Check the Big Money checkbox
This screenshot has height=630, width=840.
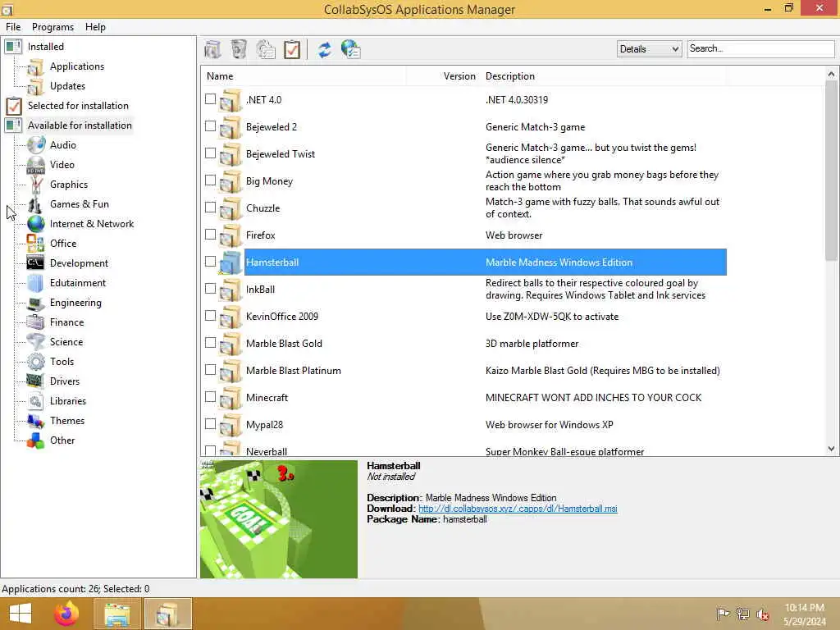pos(211,180)
